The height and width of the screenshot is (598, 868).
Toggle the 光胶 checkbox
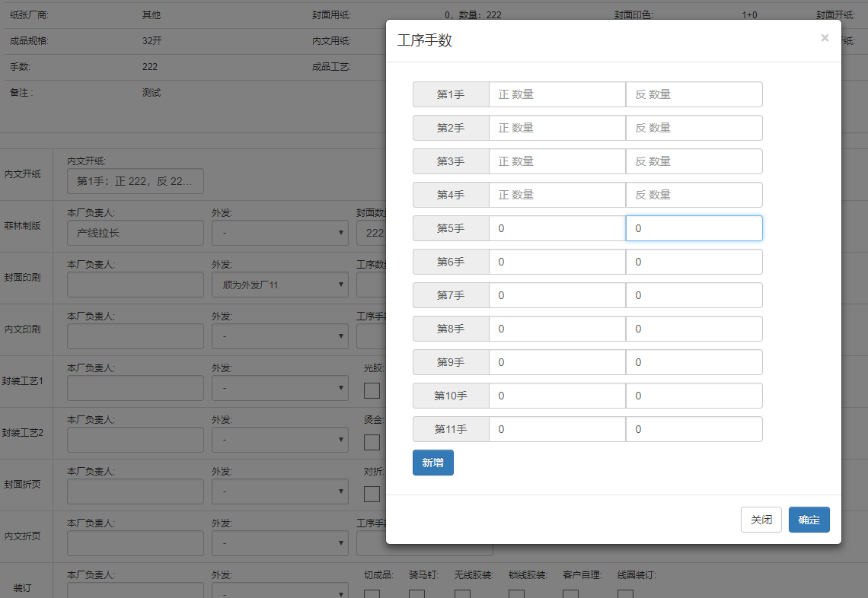372,390
